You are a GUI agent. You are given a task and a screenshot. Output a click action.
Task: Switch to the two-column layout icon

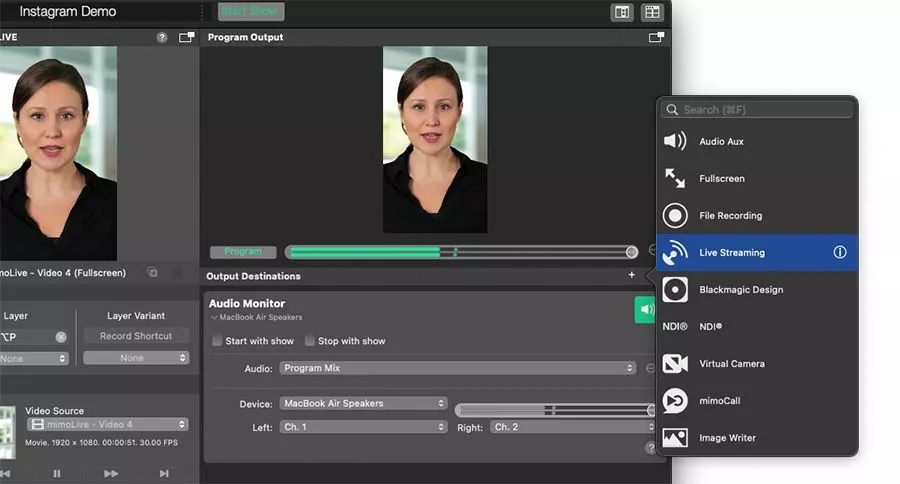coord(622,12)
